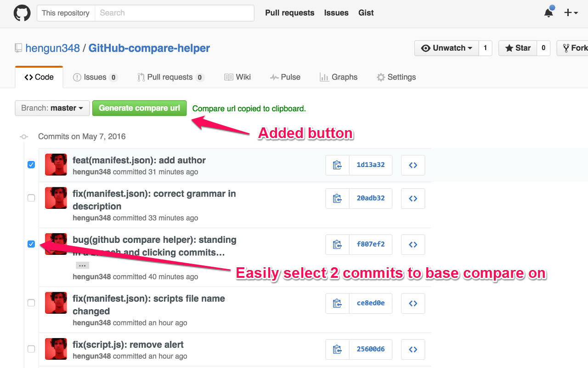View stargazers count next to Star

(x=543, y=48)
